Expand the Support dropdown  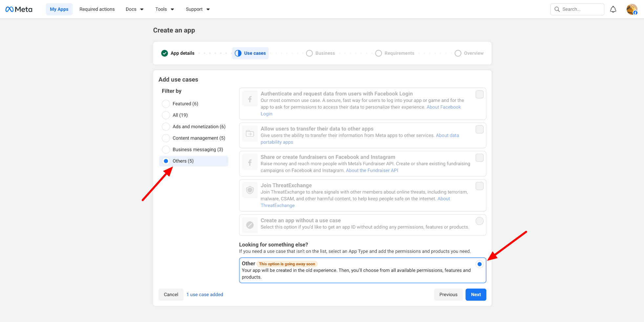click(x=197, y=9)
